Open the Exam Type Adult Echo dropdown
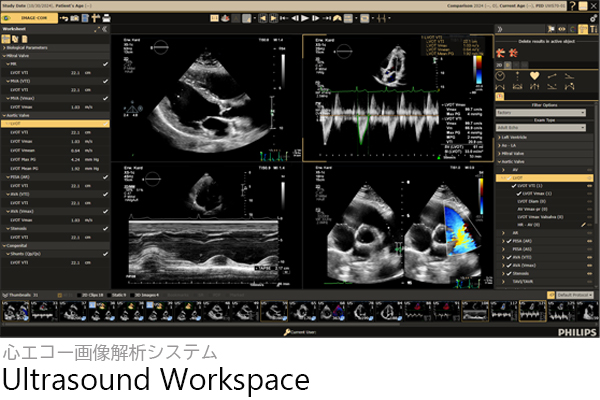Viewport: 600px width, 400px height. point(541,127)
